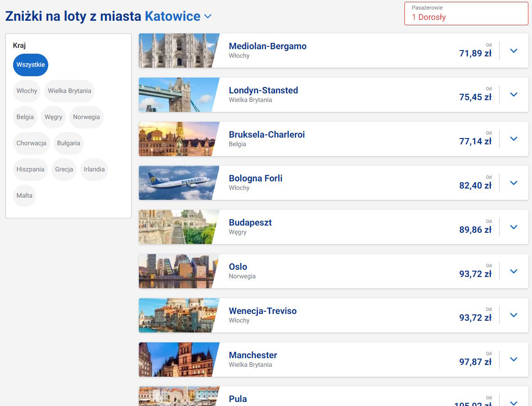Filter destinations by Chorwacja
This screenshot has width=532, height=406.
(x=32, y=143)
